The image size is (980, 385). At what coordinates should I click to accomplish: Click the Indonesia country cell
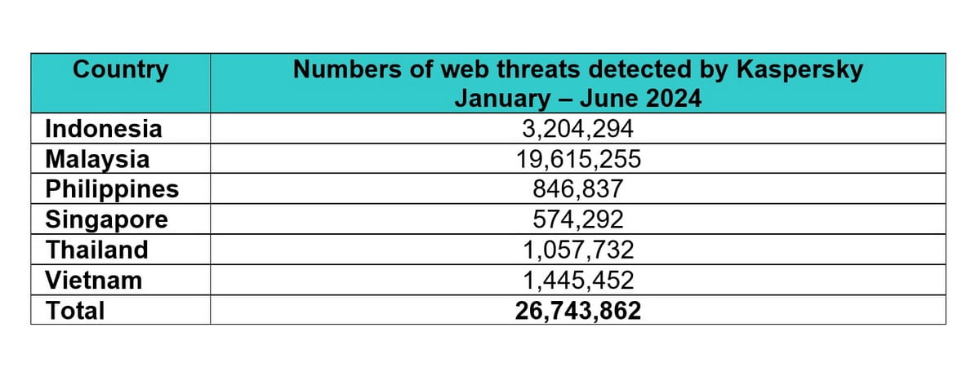coord(104,129)
